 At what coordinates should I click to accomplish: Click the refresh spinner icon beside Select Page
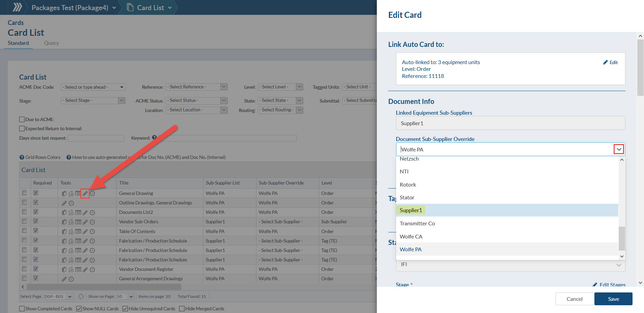pyautogui.click(x=81, y=296)
